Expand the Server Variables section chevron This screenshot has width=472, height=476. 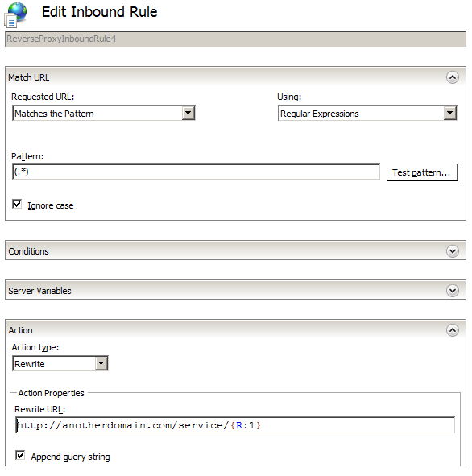(453, 291)
